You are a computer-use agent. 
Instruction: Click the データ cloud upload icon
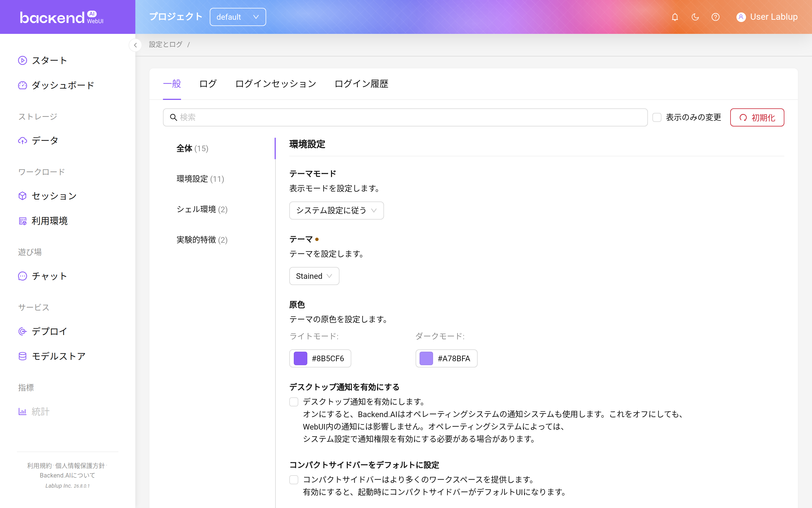click(23, 141)
